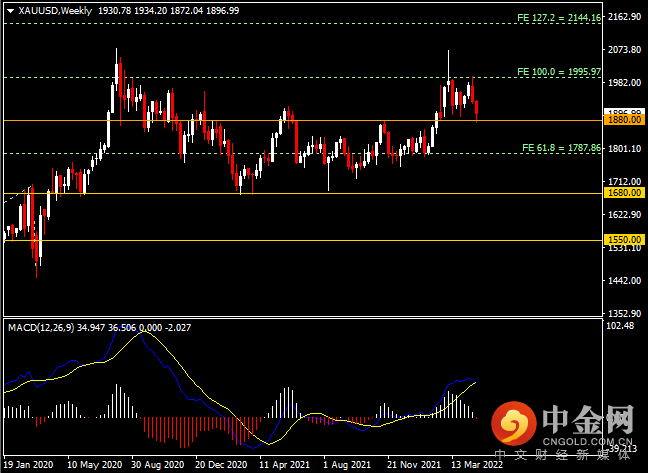Click the 13 Mar 2022 date label
648x473 pixels.
(477, 465)
